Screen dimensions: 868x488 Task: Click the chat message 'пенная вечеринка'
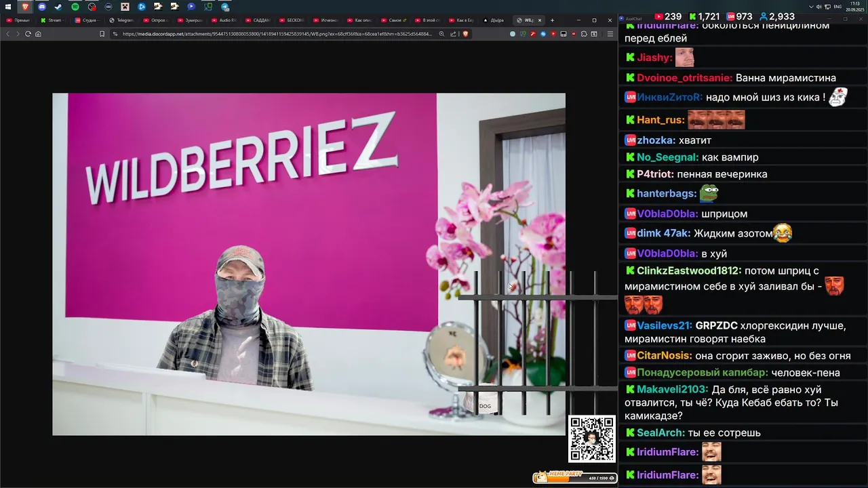[722, 174]
